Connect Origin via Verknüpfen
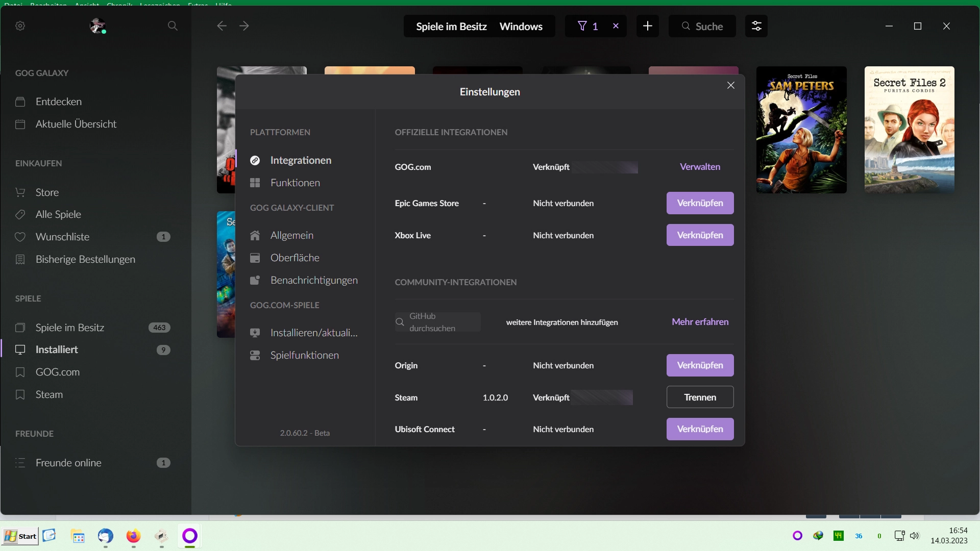Screen dimensions: 980x551 pos(700,365)
